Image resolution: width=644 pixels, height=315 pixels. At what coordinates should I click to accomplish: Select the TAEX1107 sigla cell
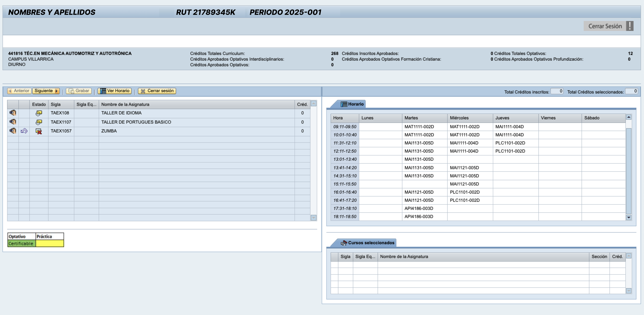point(61,122)
